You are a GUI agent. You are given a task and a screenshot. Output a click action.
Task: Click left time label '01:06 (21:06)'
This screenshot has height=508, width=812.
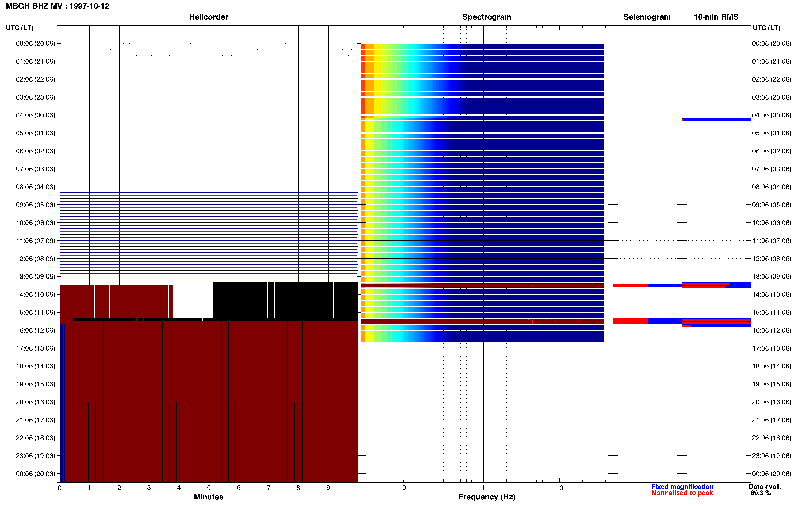tap(36, 61)
